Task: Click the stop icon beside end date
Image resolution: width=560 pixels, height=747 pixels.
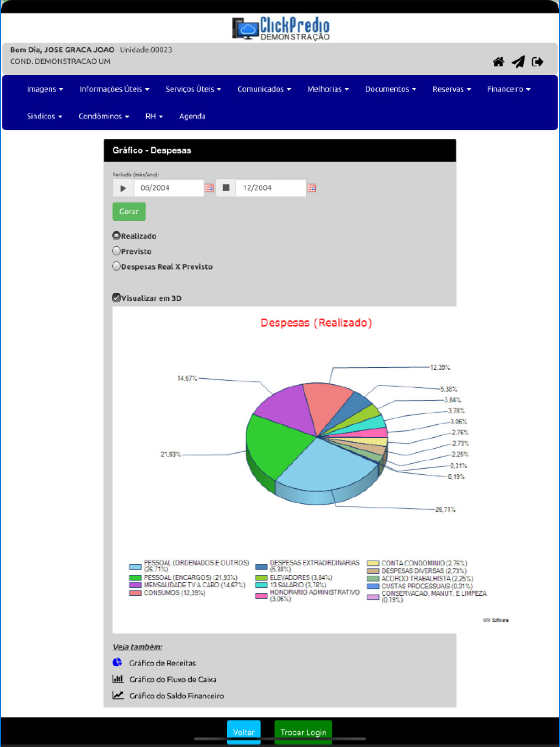Action: point(226,188)
